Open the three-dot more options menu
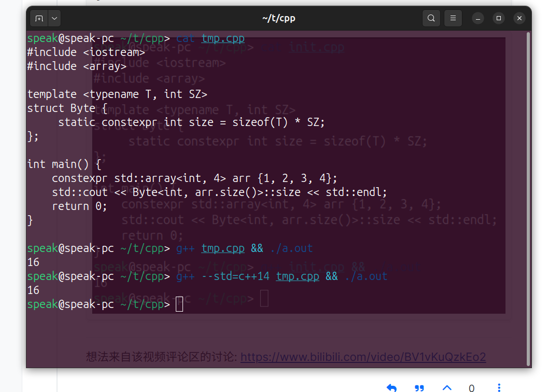The image size is (548, 392). coord(499,388)
